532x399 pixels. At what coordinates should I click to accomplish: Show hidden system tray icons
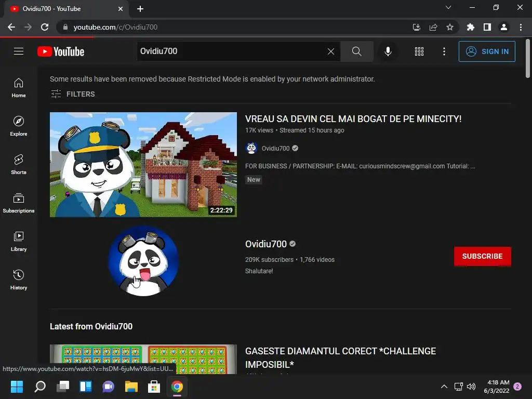444,387
